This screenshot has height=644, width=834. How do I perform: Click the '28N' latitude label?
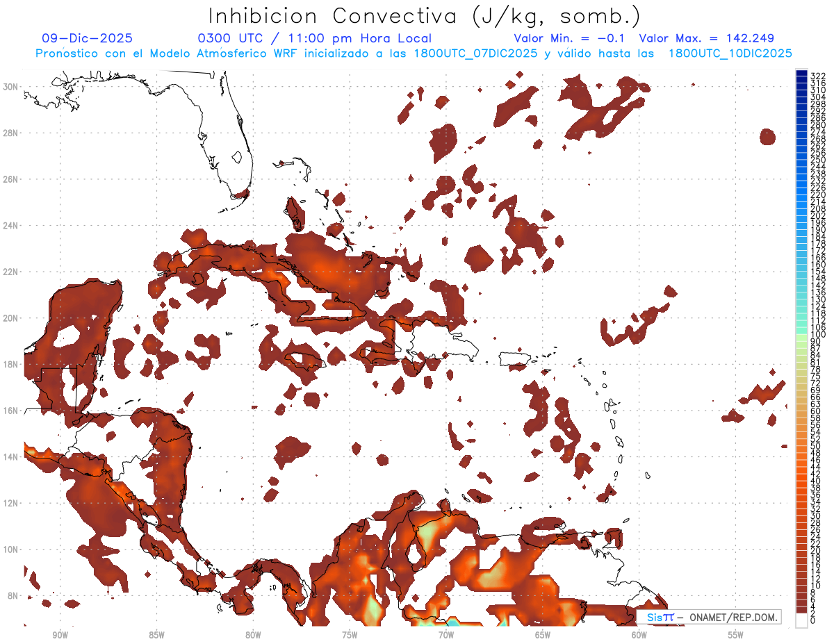click(10, 133)
